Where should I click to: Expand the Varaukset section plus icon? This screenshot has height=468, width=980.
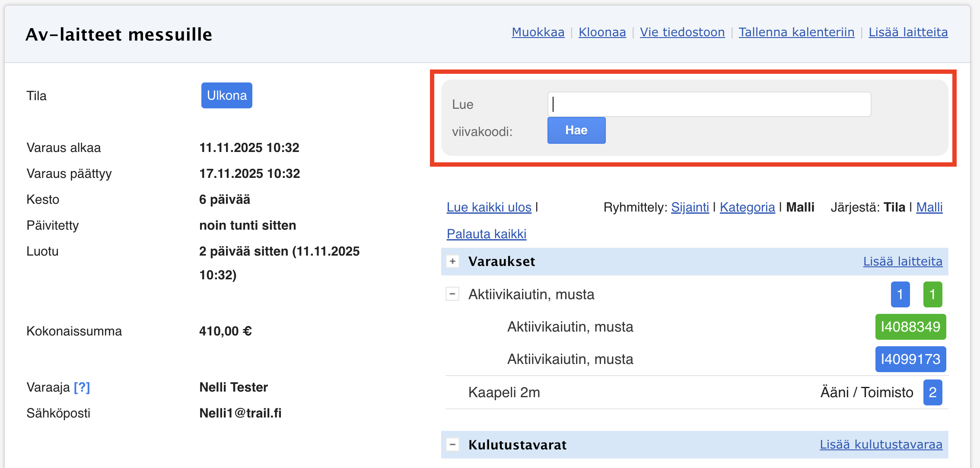click(x=452, y=261)
